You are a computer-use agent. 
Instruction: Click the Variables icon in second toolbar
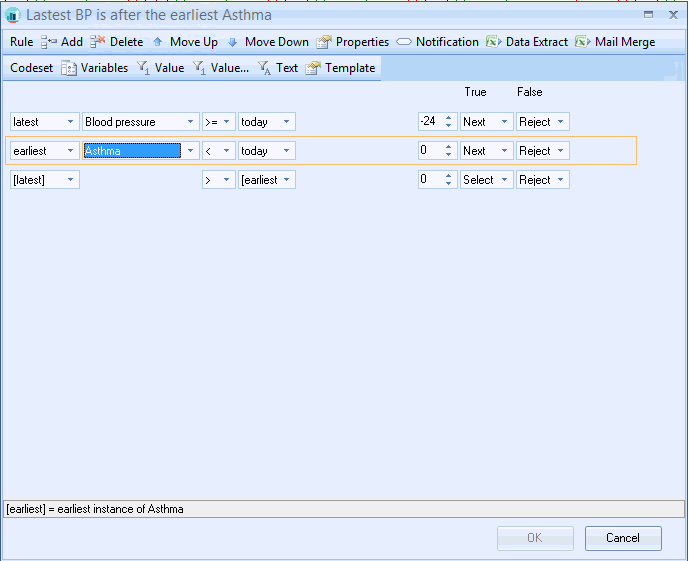[x=69, y=68]
